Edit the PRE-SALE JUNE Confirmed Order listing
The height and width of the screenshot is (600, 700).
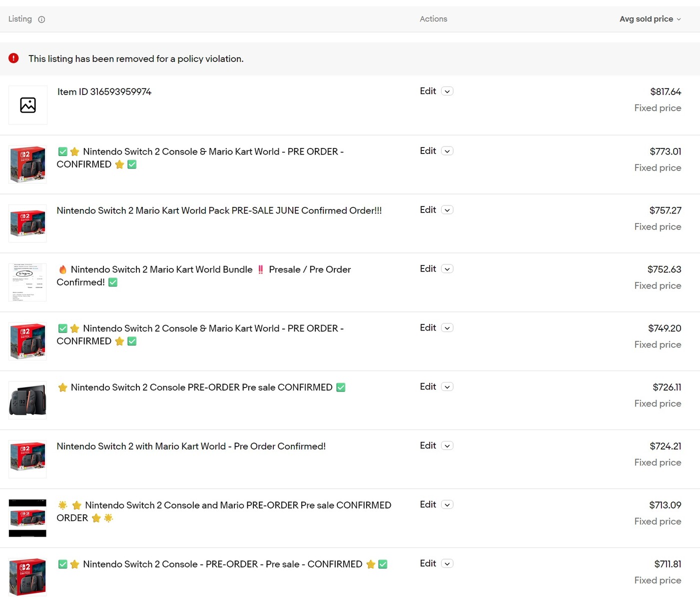point(428,210)
